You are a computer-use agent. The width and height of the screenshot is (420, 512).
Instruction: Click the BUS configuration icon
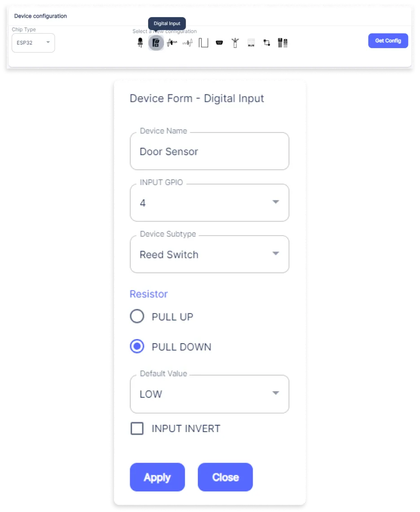point(251,43)
